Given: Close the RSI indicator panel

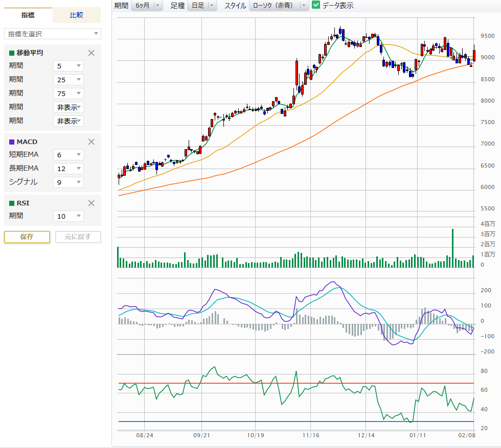Looking at the screenshot, I should tap(92, 203).
